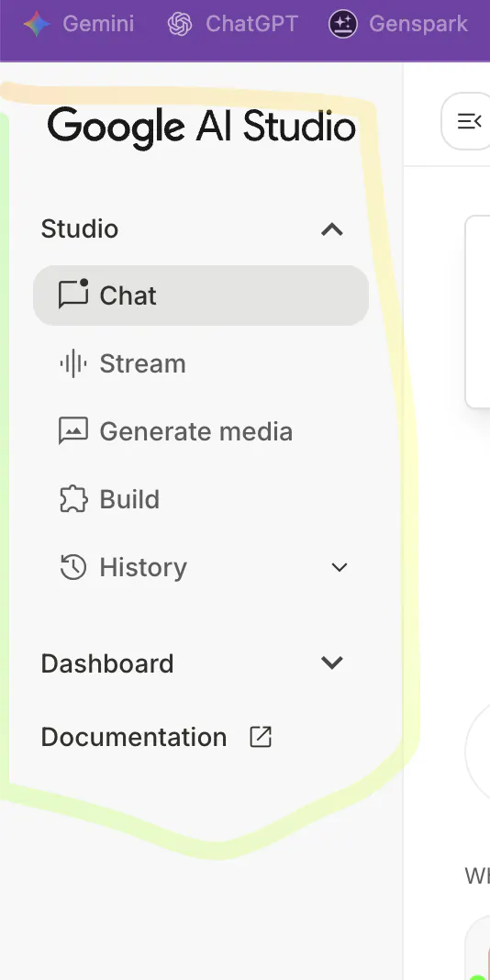Click the History clock icon
This screenshot has width=490, height=980.
tap(73, 567)
